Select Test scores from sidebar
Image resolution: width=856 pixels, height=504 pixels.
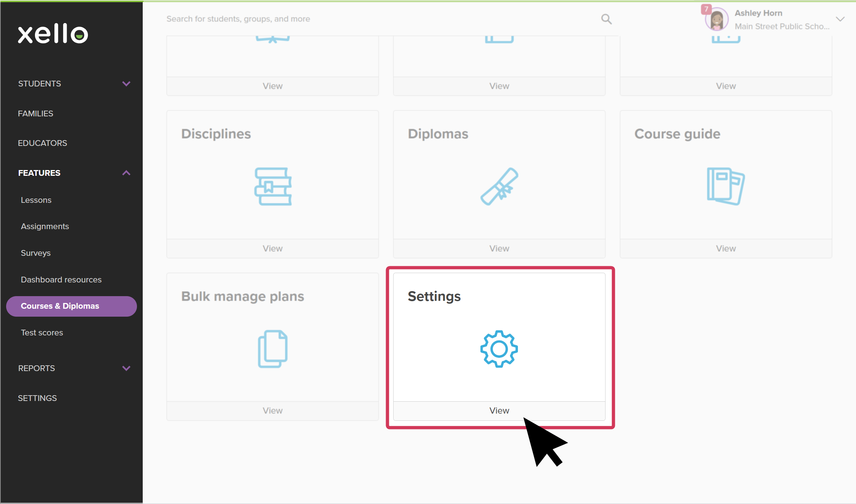41,332
